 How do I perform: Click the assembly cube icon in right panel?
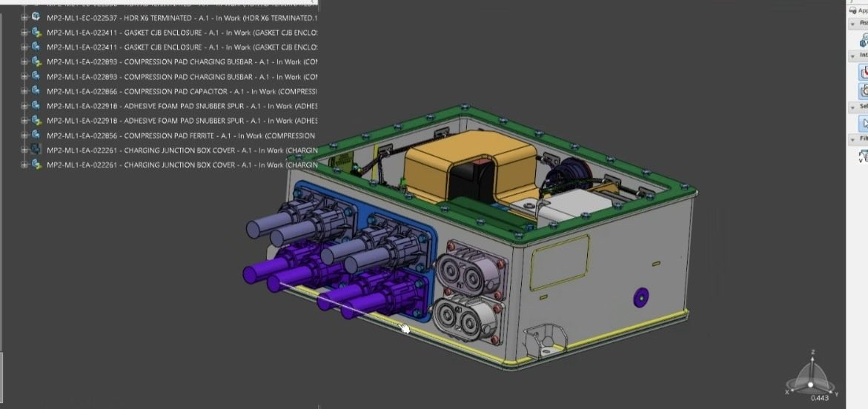click(864, 40)
